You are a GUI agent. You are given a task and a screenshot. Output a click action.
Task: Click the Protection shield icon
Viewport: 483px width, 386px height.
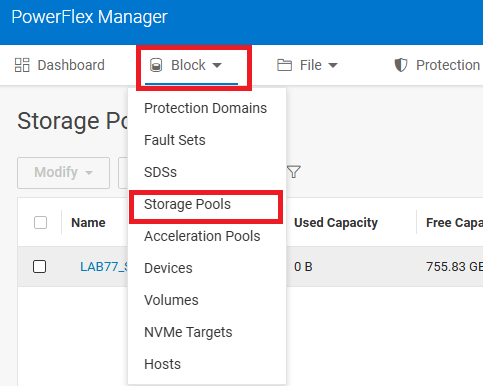click(x=401, y=65)
